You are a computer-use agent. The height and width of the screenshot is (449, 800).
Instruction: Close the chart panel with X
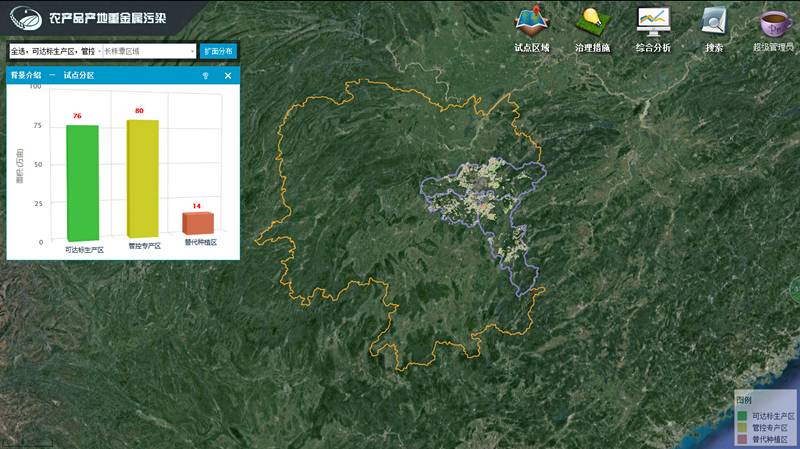227,76
